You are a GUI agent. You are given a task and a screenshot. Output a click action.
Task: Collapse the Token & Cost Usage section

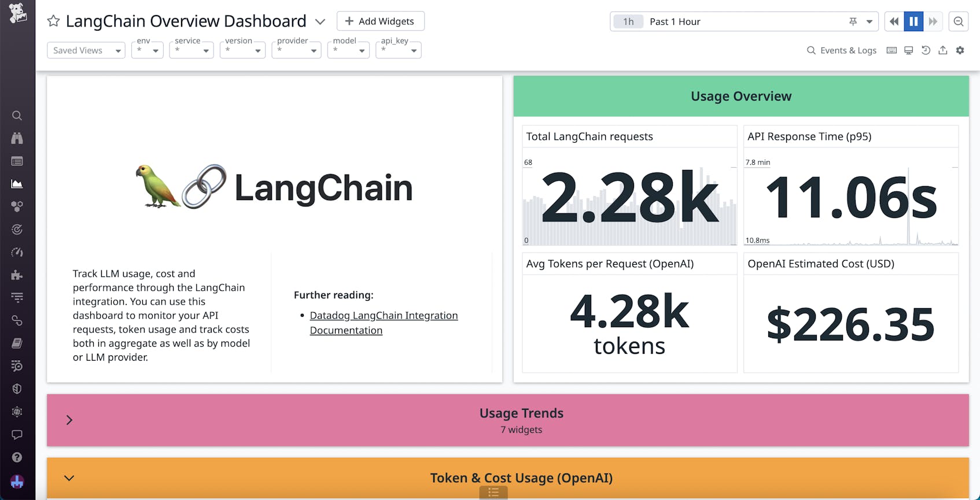(x=69, y=478)
